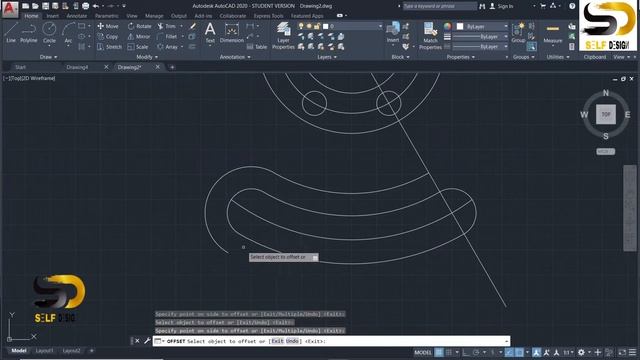This screenshot has width=640, height=360.
Task: Expand the Block panel dropdown
Action: coord(400,57)
